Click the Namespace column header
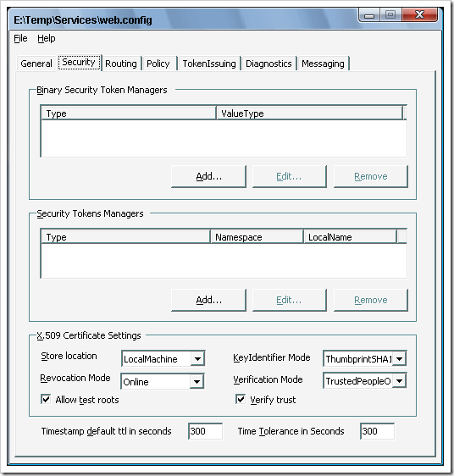This screenshot has height=476, width=454. (257, 237)
